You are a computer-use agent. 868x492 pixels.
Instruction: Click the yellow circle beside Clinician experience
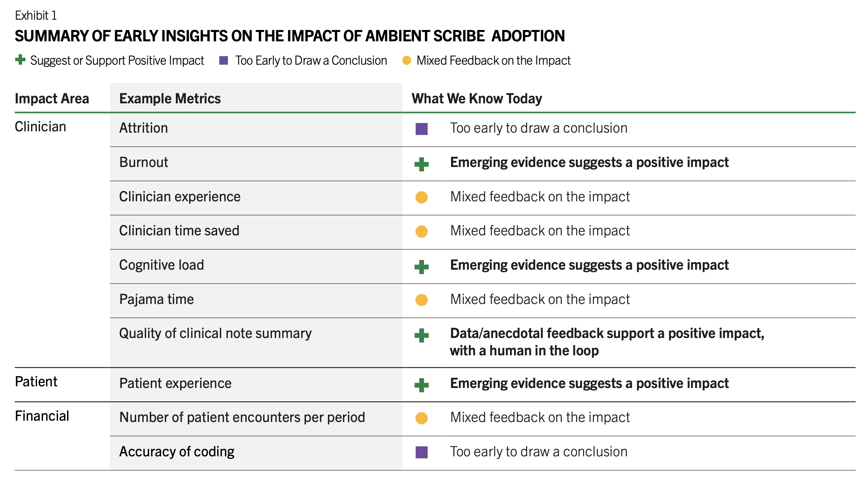(421, 197)
